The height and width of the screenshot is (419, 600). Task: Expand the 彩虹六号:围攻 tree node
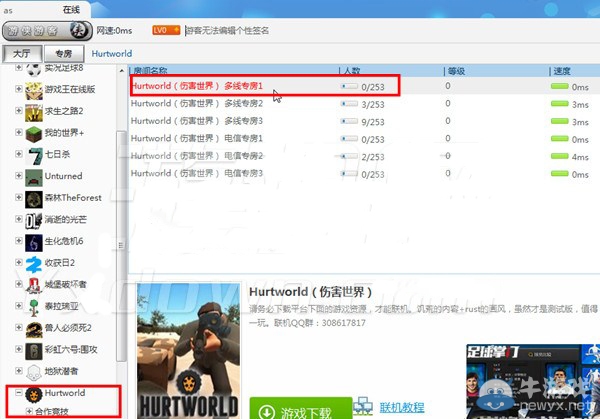(x=18, y=349)
